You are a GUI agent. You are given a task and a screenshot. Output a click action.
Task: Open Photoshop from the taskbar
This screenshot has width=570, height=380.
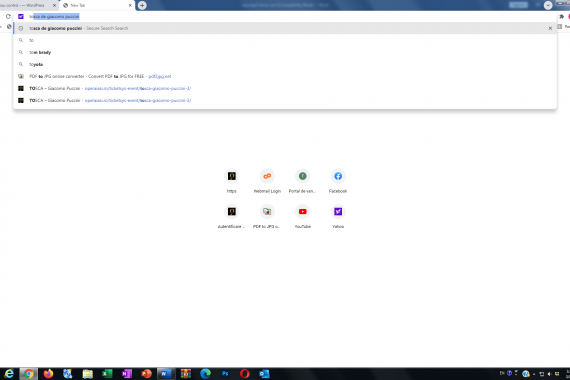tap(225, 373)
